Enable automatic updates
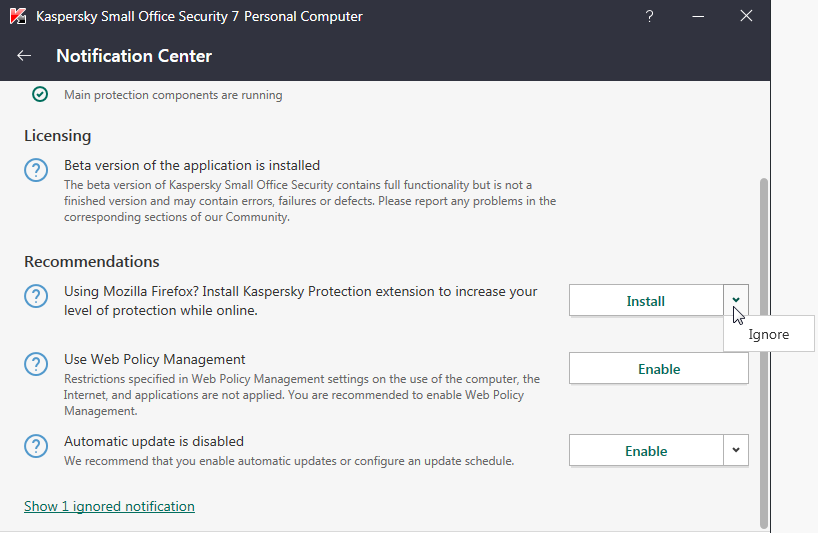 tap(646, 450)
